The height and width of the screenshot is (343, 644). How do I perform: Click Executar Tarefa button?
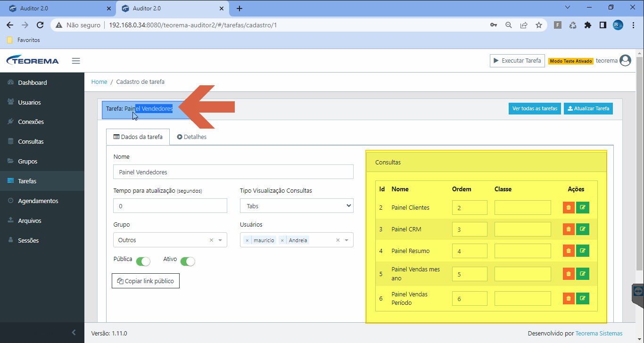click(x=517, y=60)
